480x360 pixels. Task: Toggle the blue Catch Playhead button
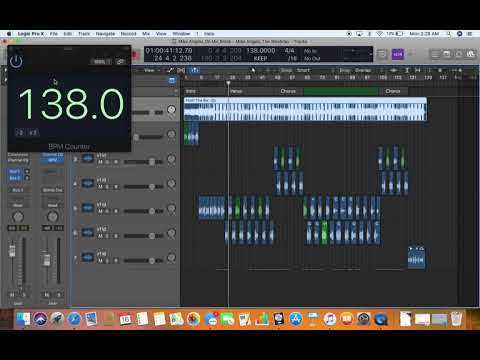(195, 70)
